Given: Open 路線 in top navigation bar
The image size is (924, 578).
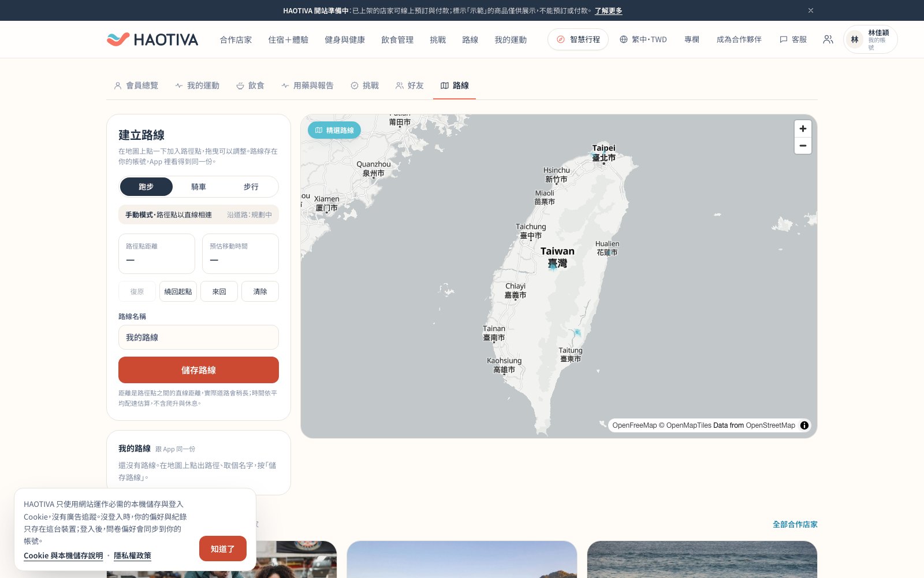Looking at the screenshot, I should [470, 39].
